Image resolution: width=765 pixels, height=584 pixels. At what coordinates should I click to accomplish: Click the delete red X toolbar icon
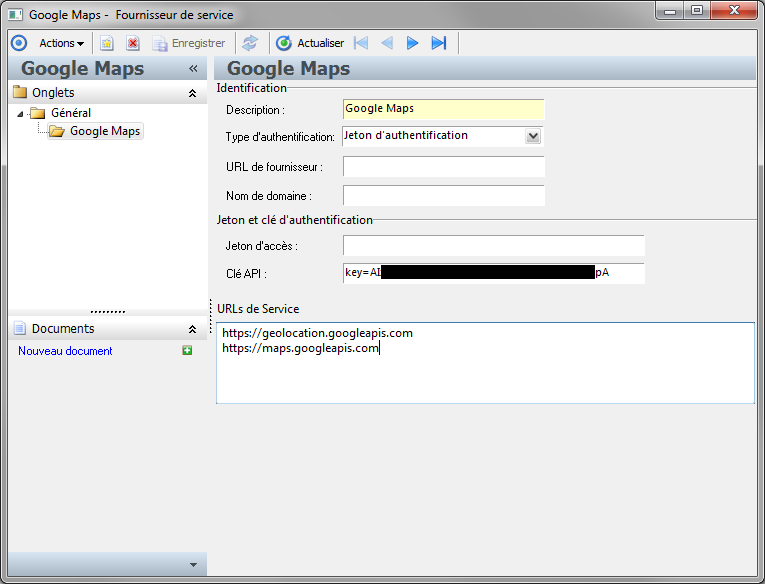[x=133, y=43]
